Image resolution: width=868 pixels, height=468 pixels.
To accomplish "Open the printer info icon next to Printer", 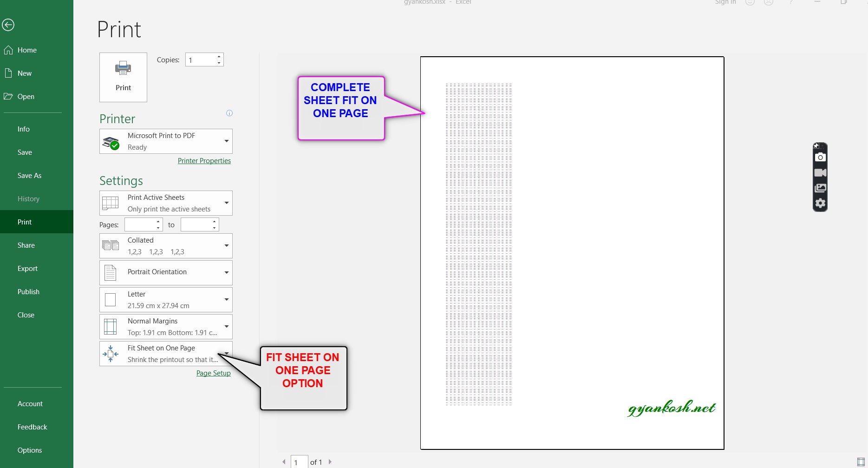I will coord(229,113).
